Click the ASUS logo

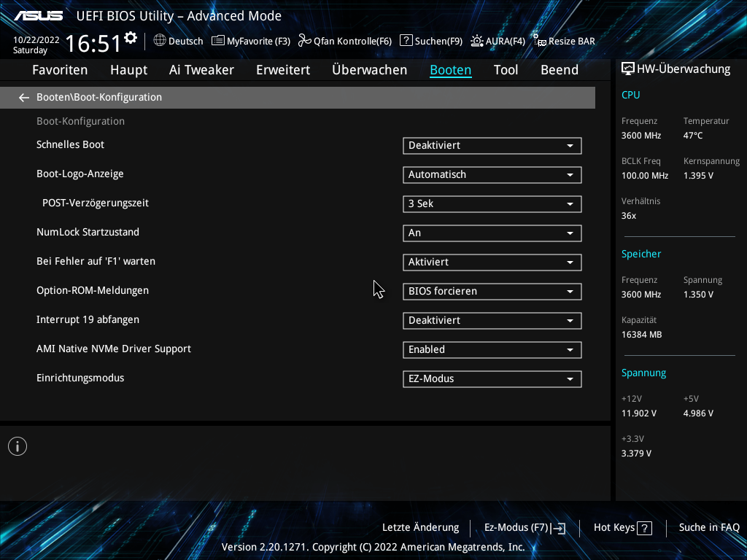click(38, 16)
